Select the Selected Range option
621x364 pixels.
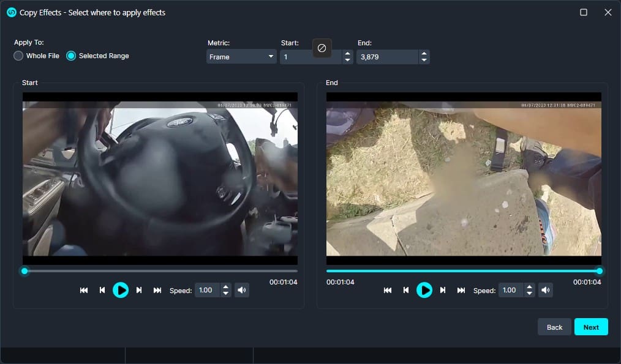(x=71, y=56)
